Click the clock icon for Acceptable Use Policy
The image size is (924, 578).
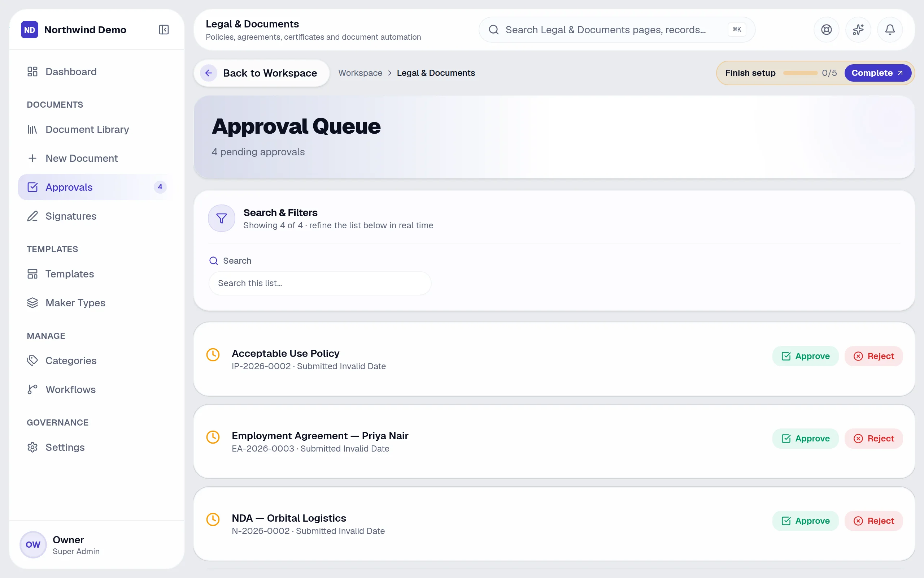(213, 354)
